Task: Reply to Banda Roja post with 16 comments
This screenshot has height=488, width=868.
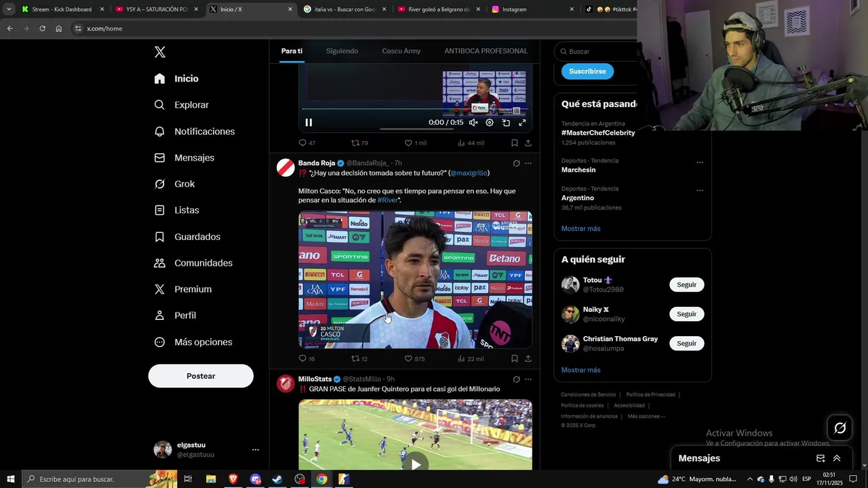Action: (x=307, y=359)
